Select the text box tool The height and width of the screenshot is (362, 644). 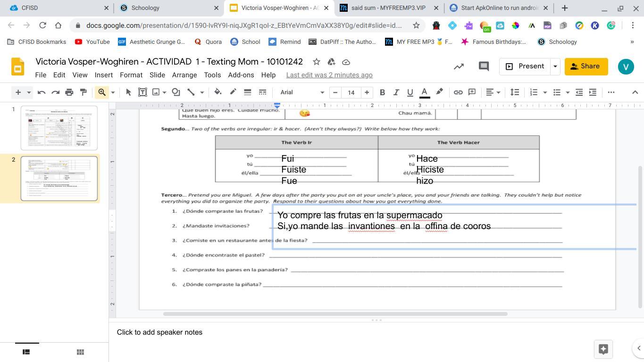tap(142, 92)
